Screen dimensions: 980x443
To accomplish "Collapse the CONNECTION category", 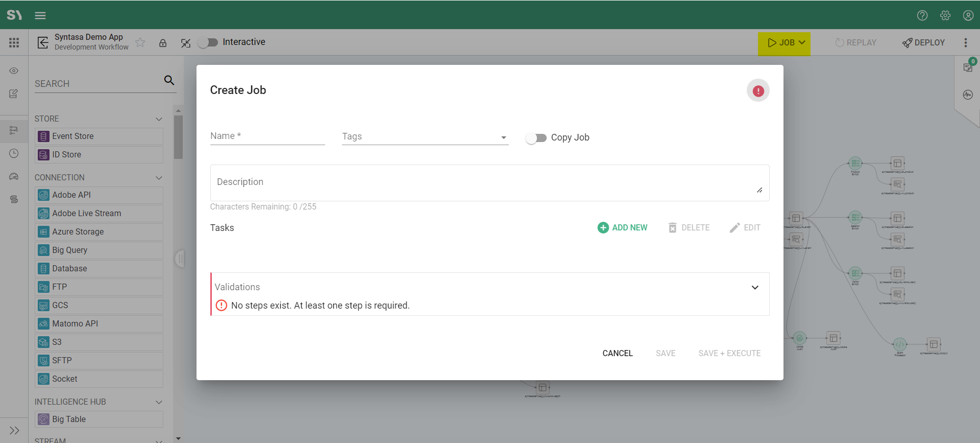I will point(159,178).
